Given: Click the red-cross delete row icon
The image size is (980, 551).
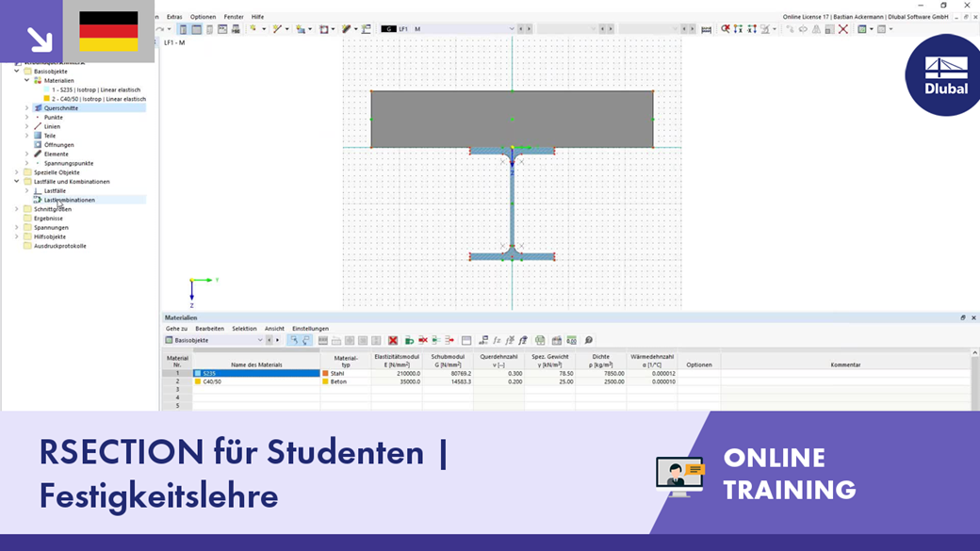Looking at the screenshot, I should (423, 340).
